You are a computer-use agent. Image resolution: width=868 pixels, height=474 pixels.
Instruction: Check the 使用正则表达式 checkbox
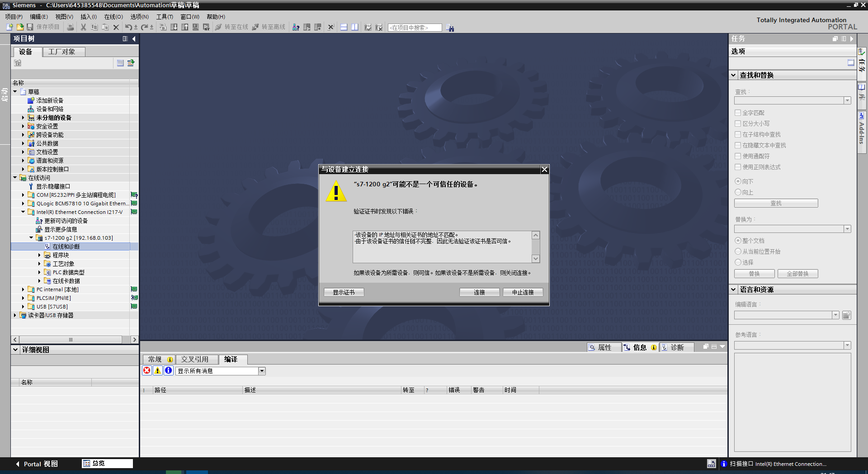[x=738, y=167]
